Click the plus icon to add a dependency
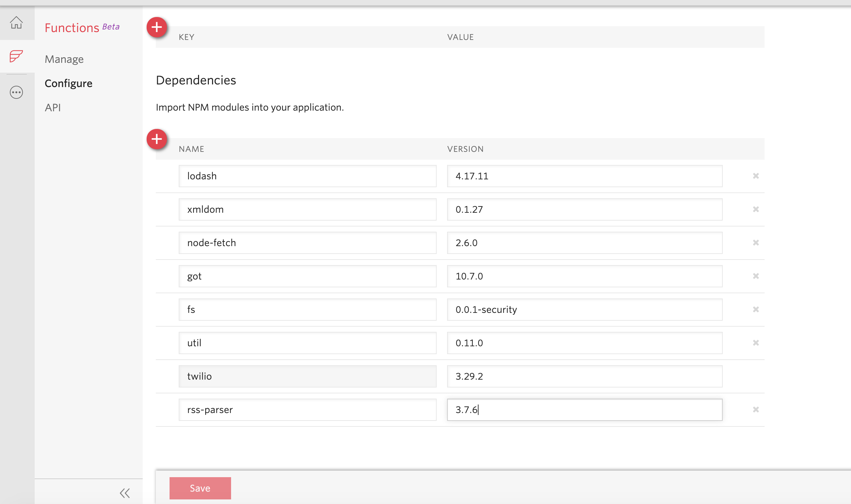Viewport: 851px width, 504px height. (157, 139)
